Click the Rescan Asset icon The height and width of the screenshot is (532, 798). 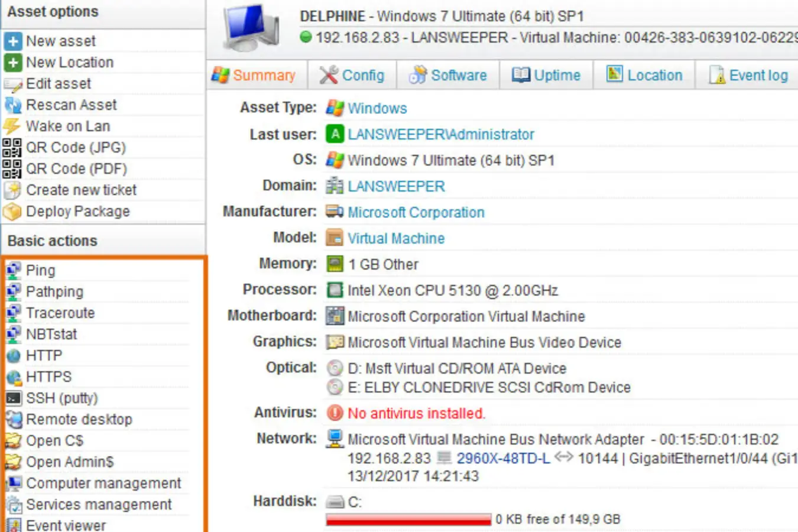click(x=12, y=105)
